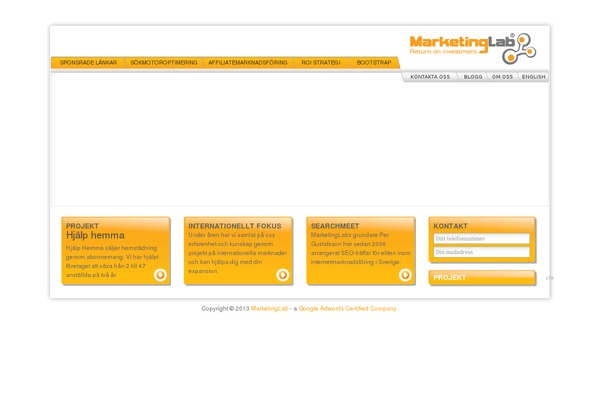Focus the Din mailadress field
Viewport: 600px width, 400px height.
pyautogui.click(x=482, y=252)
